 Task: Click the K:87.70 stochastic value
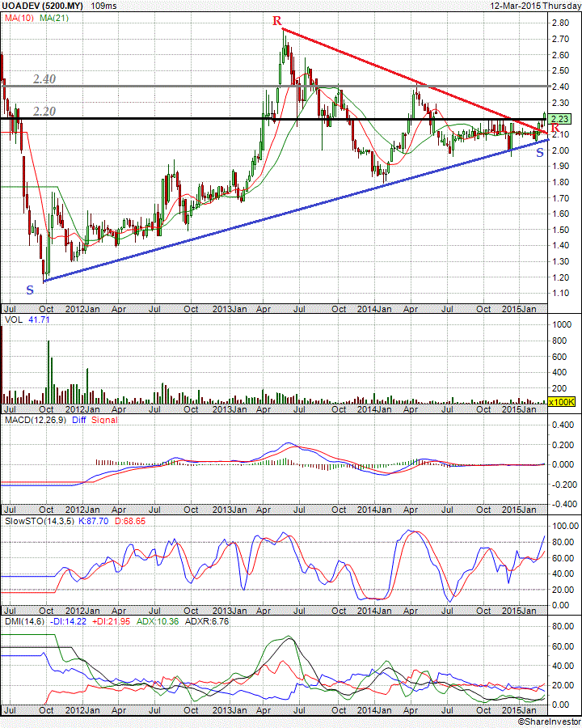[93, 521]
